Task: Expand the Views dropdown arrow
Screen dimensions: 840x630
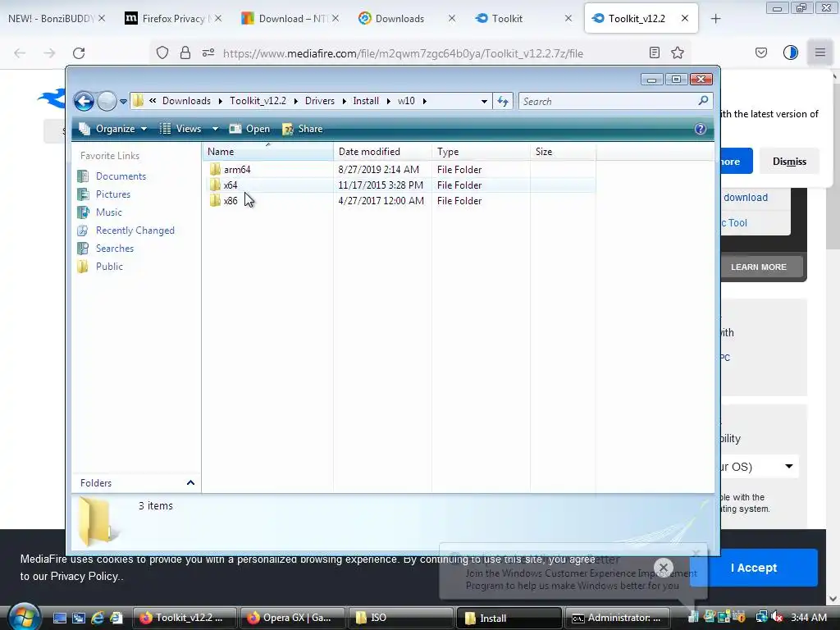Action: (x=215, y=129)
